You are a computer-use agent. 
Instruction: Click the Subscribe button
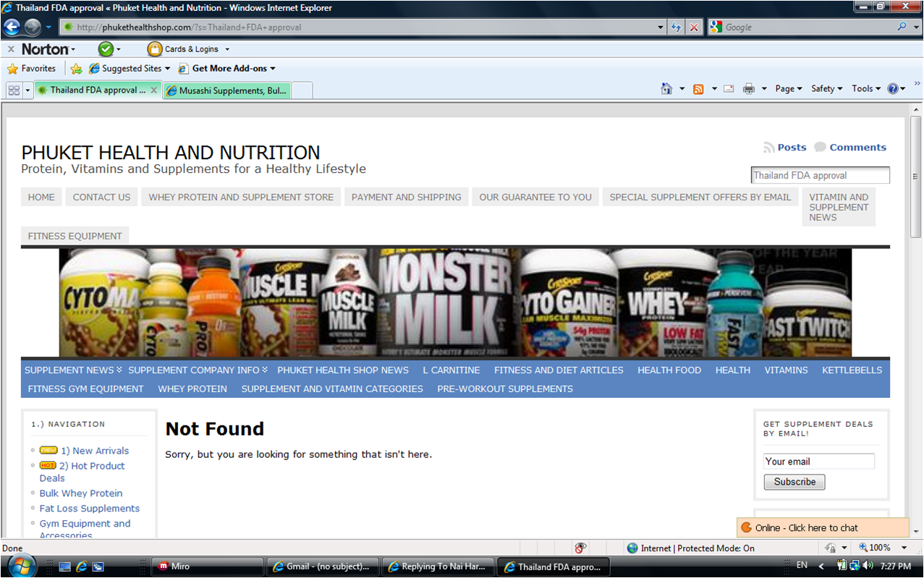(794, 482)
